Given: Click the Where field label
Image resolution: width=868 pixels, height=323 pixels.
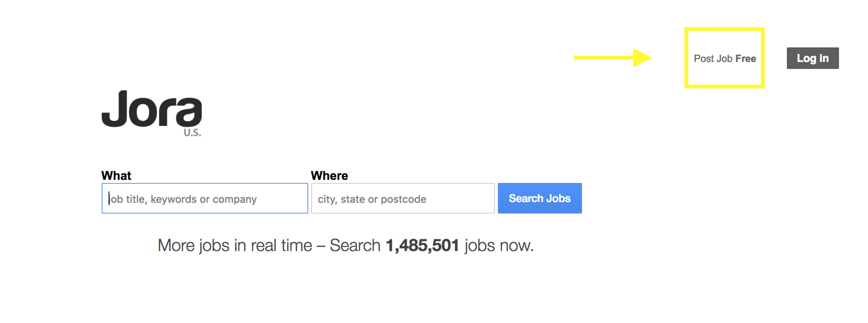Looking at the screenshot, I should [x=329, y=175].
